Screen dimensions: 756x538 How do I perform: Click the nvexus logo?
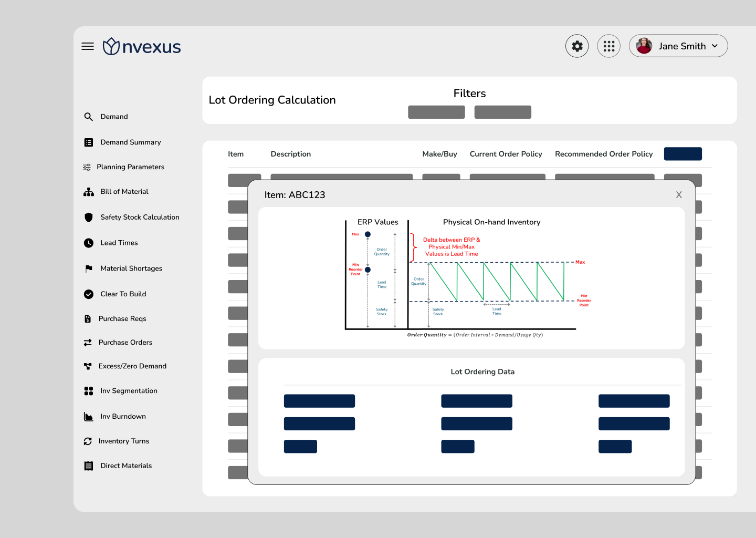142,46
